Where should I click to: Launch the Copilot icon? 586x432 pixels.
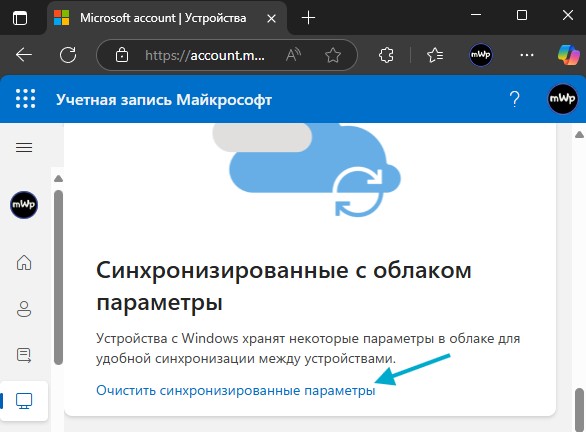(569, 55)
